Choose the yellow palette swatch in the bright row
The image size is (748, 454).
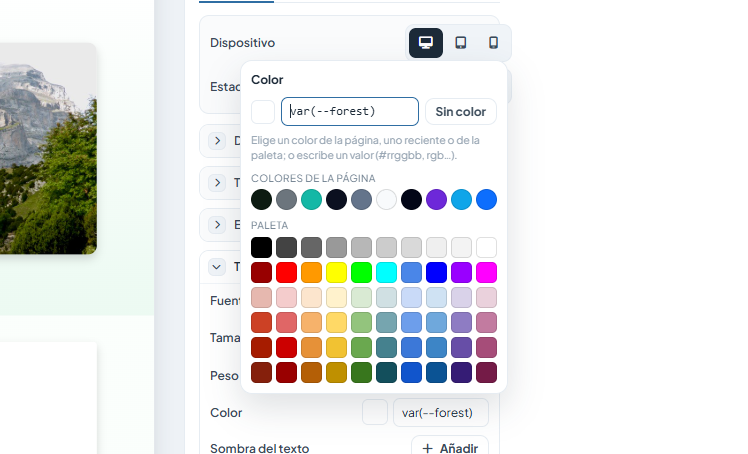click(x=336, y=272)
